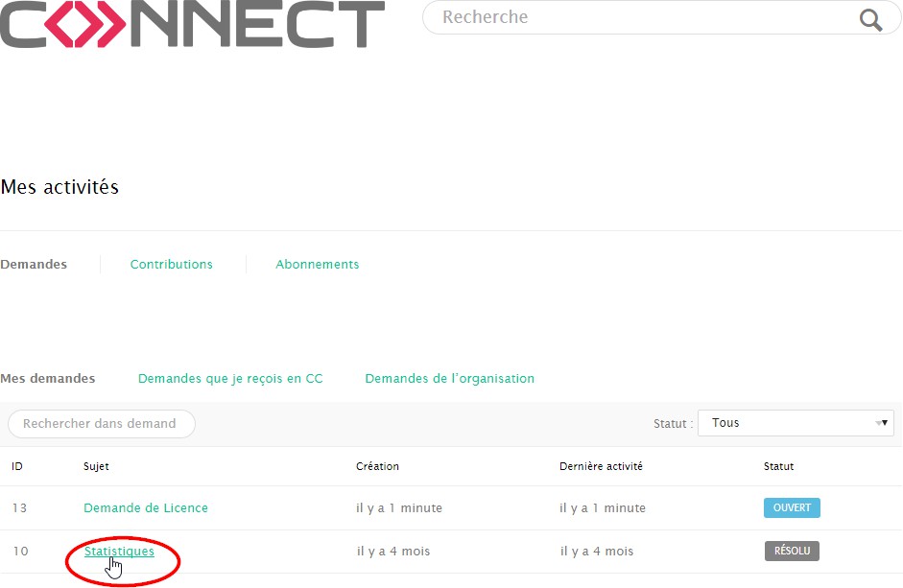Switch to the Demandes tab
The height and width of the screenshot is (588, 903).
coord(34,265)
